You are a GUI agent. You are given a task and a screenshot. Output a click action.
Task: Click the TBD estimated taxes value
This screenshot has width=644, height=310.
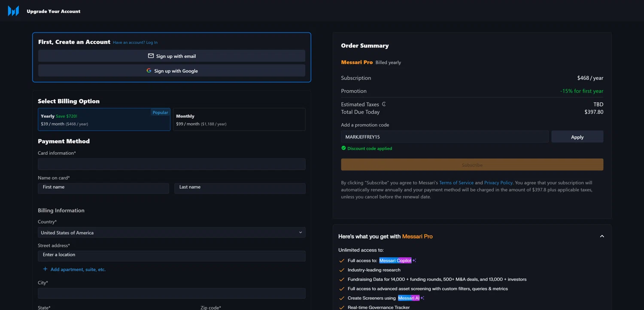tap(598, 104)
